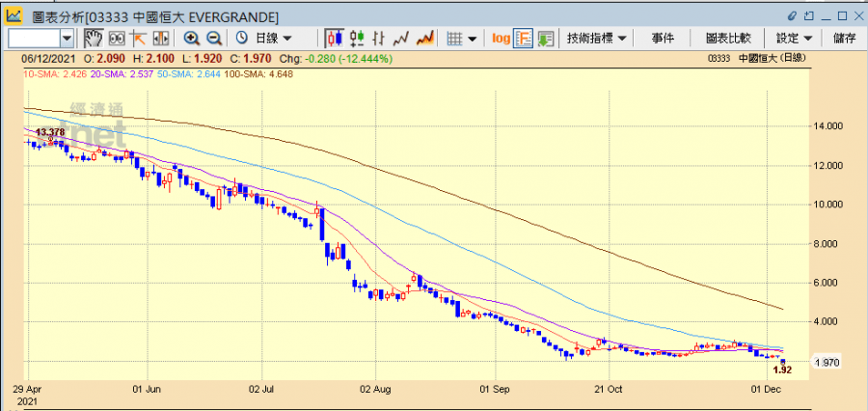Open the 技術指標 menu
This screenshot has height=411, width=868.
coord(597,38)
